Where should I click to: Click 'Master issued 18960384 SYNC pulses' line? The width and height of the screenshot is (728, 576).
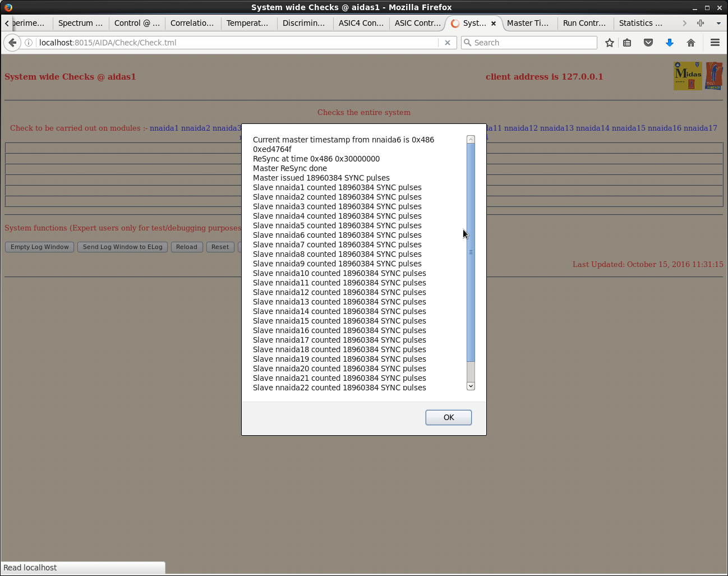(321, 178)
